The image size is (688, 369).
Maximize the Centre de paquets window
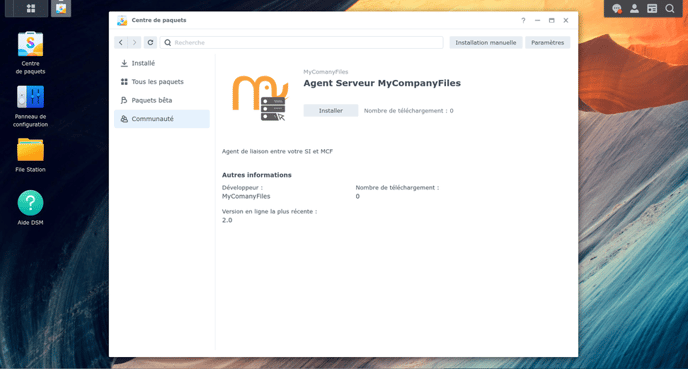552,20
